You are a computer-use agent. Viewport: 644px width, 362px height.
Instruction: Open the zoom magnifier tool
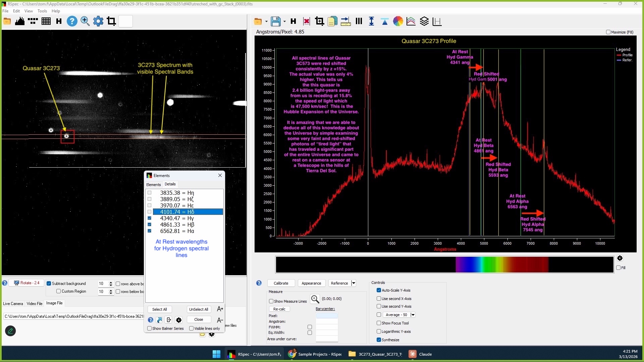85,21
